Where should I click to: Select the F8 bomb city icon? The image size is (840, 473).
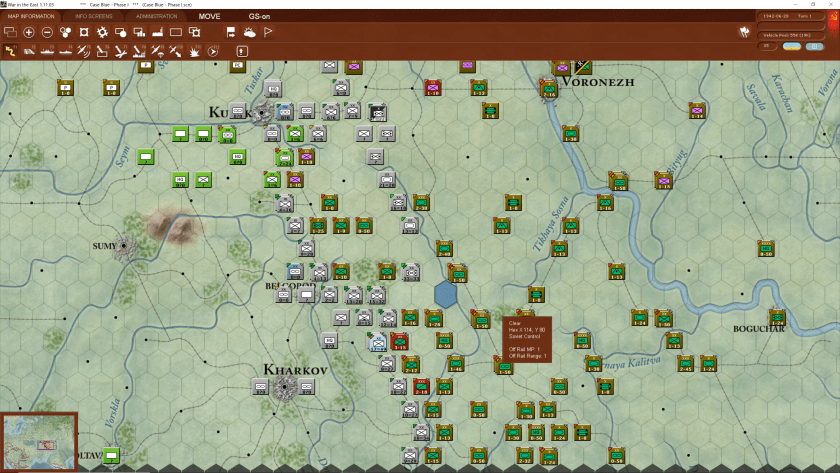[139, 51]
